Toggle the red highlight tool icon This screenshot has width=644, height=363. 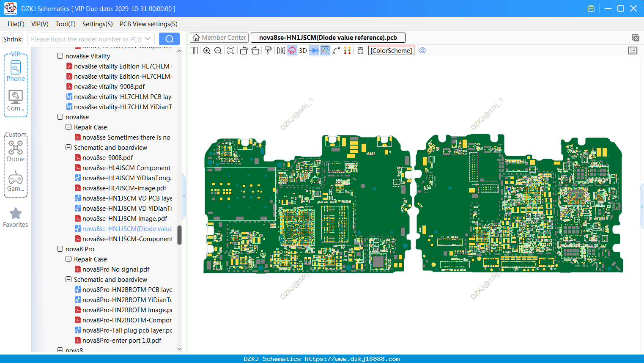tap(292, 50)
